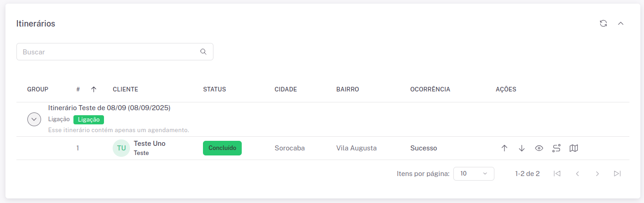Click the TU avatar of Teste Uno
This screenshot has height=203, width=644.
pyautogui.click(x=121, y=148)
